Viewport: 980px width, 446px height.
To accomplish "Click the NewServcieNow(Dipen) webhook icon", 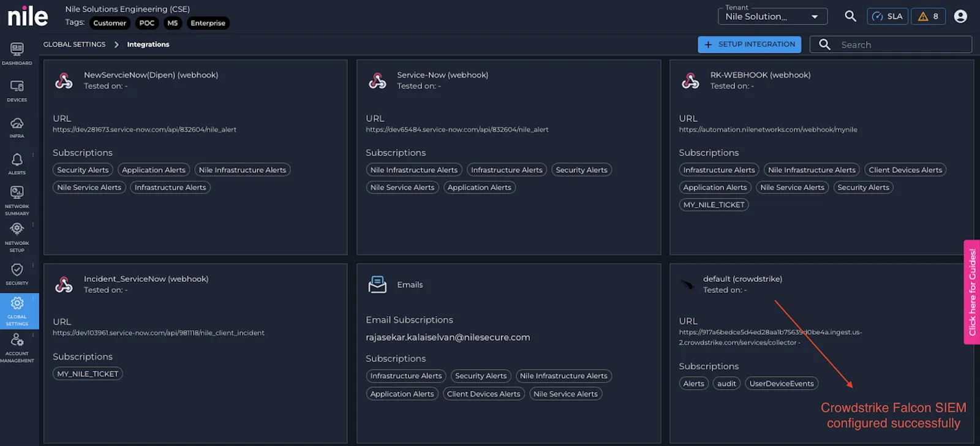I will 64,80.
